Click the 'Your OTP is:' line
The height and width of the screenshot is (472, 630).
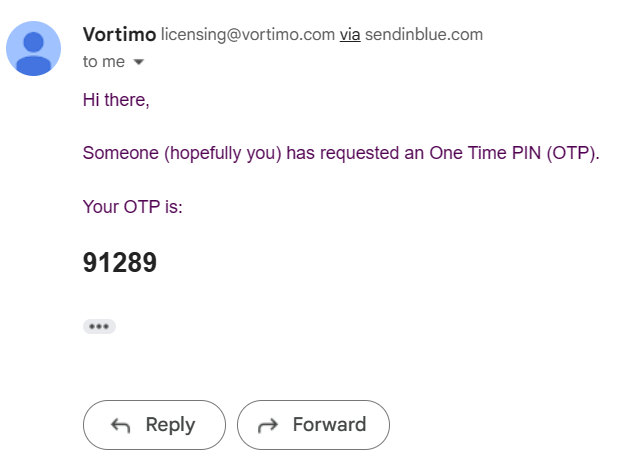[133, 207]
